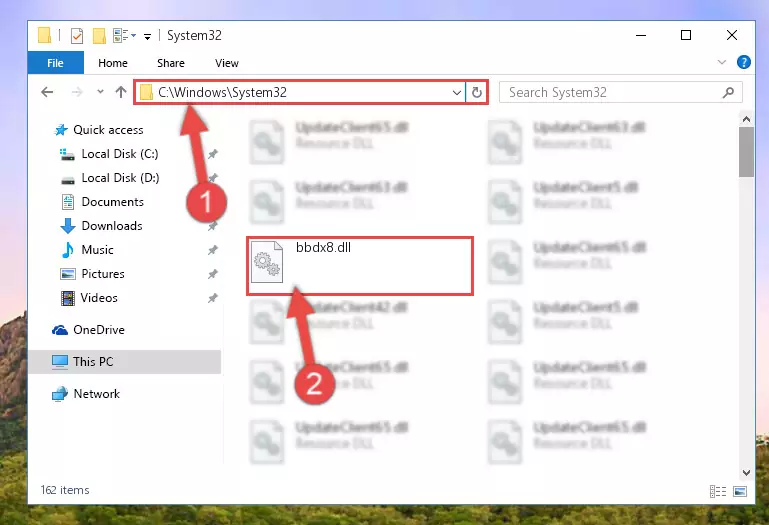Minimize the System32 window
The height and width of the screenshot is (525, 769).
(641, 35)
